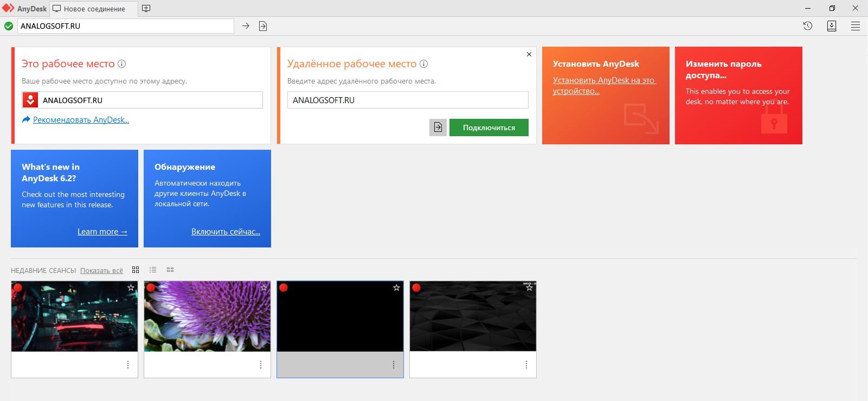Click file transfer button beside Подключиться
868x401 pixels.
tap(438, 128)
